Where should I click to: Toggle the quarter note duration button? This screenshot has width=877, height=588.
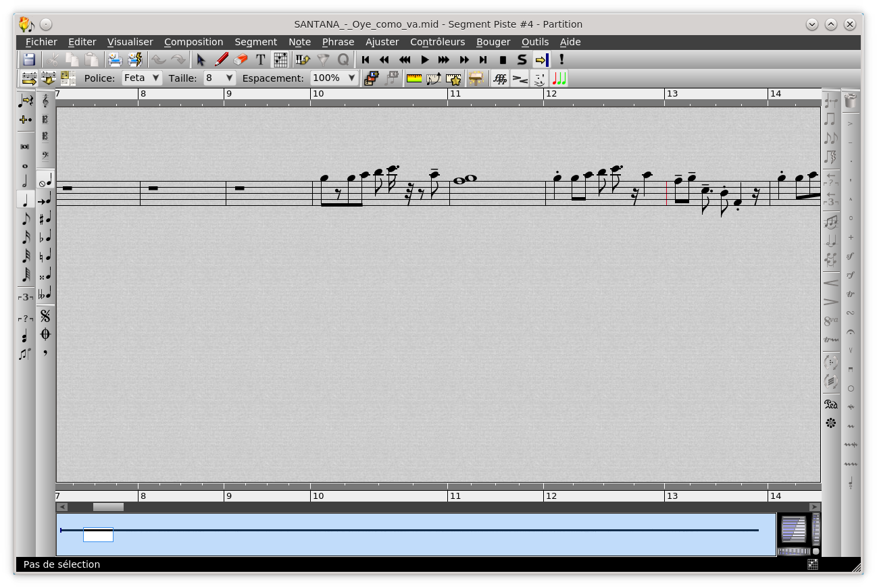26,200
